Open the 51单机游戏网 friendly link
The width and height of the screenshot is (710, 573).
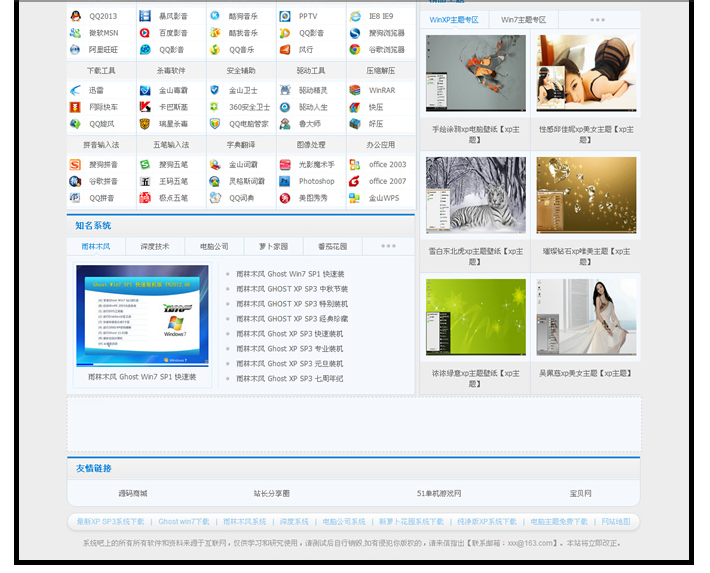tap(439, 494)
